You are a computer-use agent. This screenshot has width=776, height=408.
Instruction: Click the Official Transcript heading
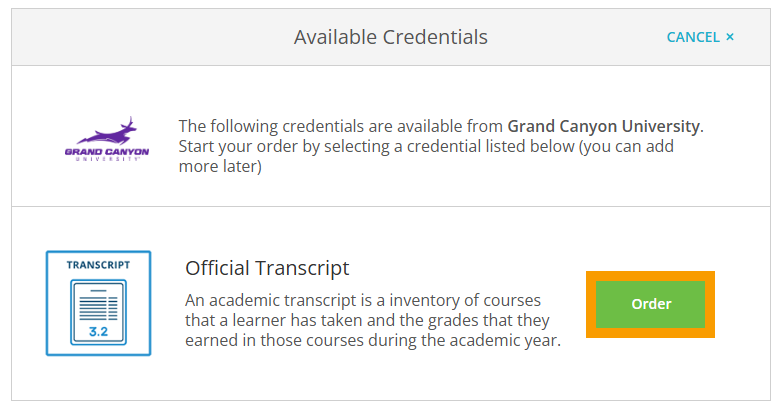click(267, 268)
